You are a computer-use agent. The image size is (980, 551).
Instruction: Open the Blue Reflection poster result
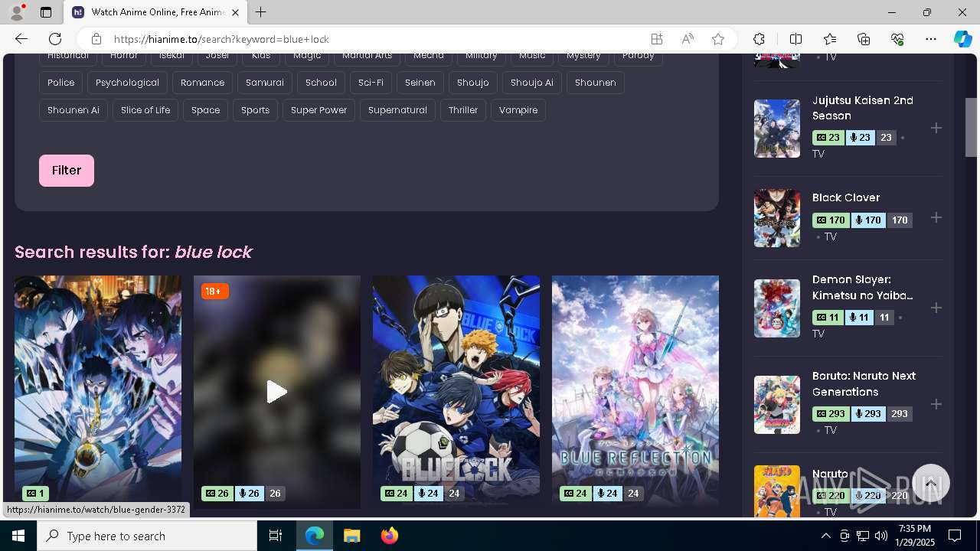635,392
